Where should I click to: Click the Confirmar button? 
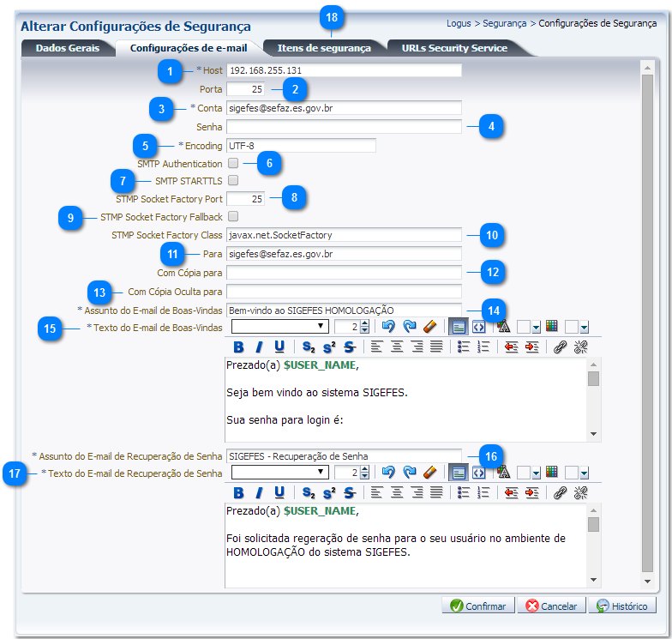click(477, 606)
